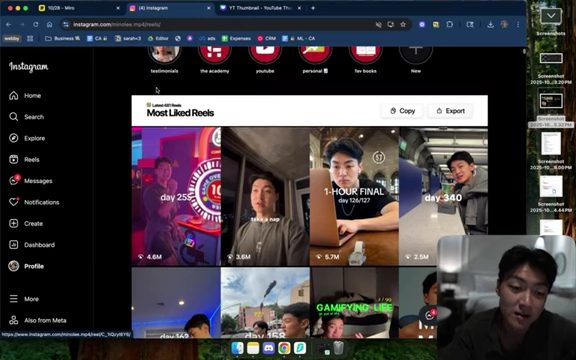Click the Export button
The image size is (576, 360).
coord(450,111)
